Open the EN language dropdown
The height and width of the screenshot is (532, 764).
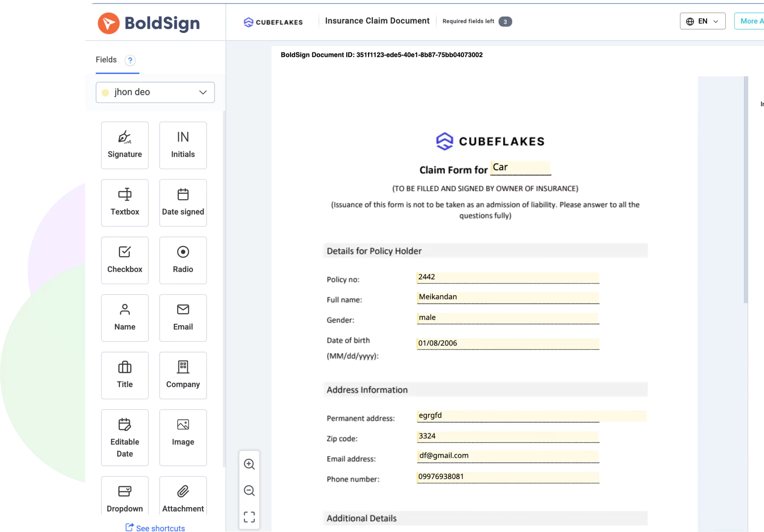pyautogui.click(x=702, y=21)
